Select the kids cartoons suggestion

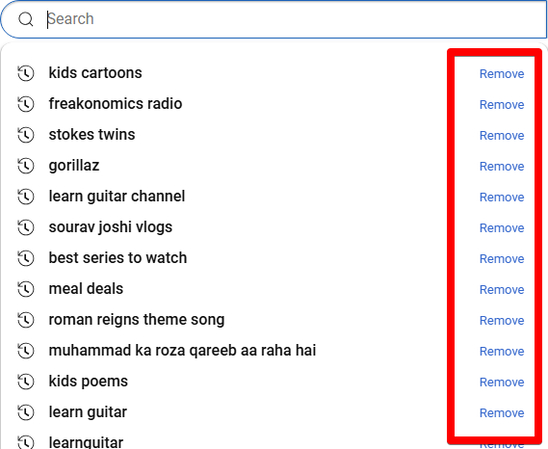95,73
